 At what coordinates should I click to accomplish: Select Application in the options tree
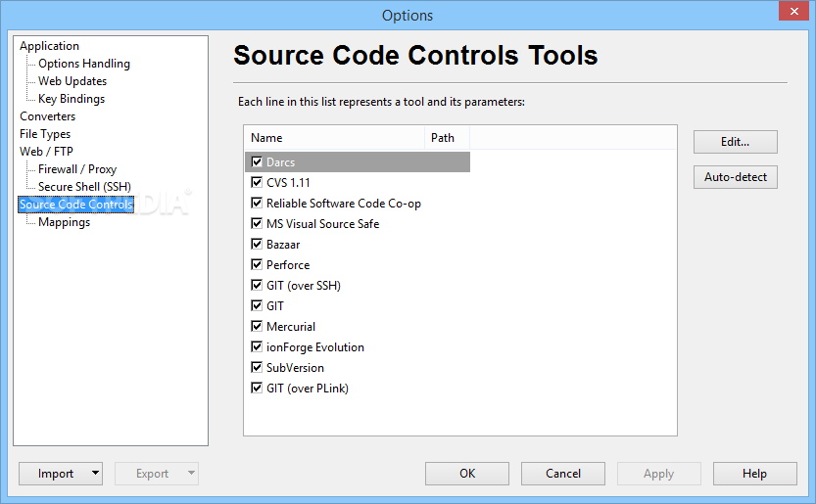pyautogui.click(x=49, y=46)
